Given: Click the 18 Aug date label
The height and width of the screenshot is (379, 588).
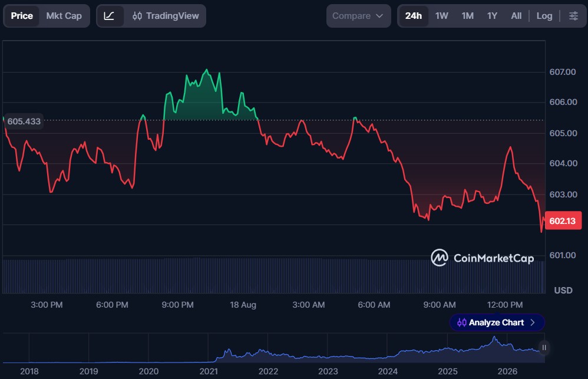Looking at the screenshot, I should [x=243, y=305].
